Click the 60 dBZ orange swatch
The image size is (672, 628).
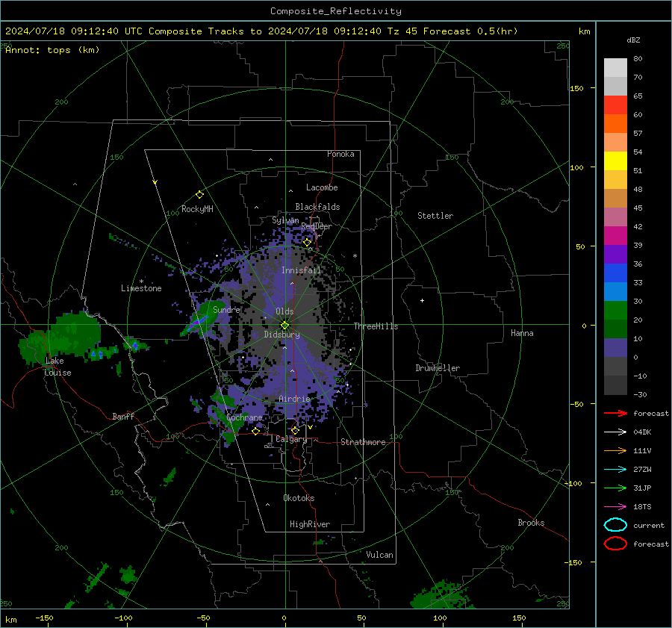(615, 123)
